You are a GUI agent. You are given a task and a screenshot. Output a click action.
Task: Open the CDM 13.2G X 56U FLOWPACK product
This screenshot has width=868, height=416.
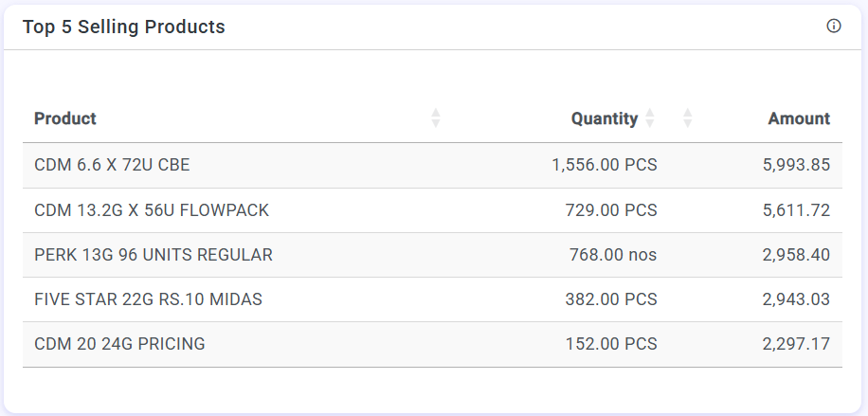click(152, 210)
